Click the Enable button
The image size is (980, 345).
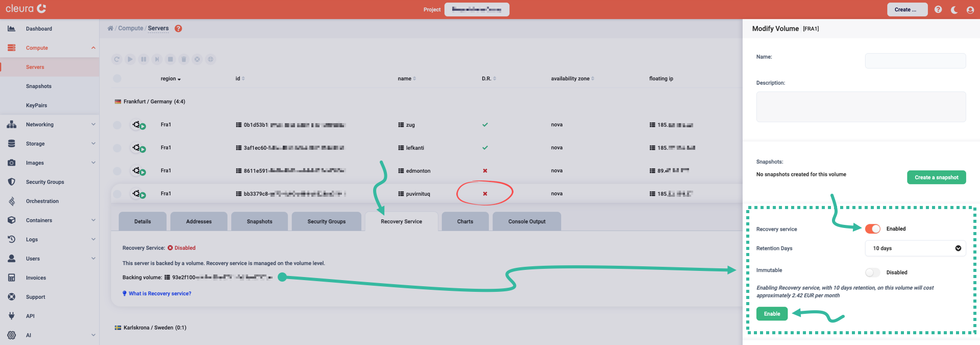click(772, 314)
